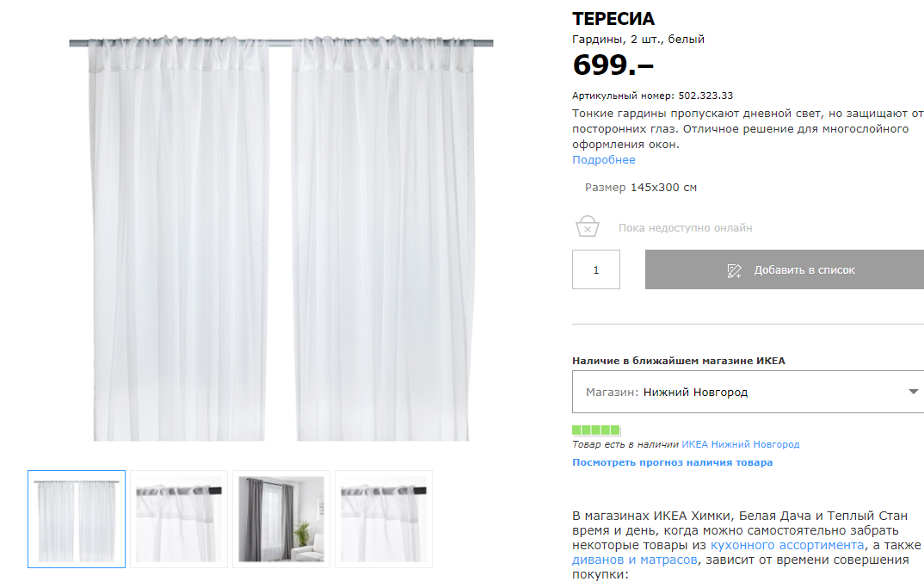Follow the кухонного ассортимента link
The height and width of the screenshot is (588, 924).
[x=787, y=545]
